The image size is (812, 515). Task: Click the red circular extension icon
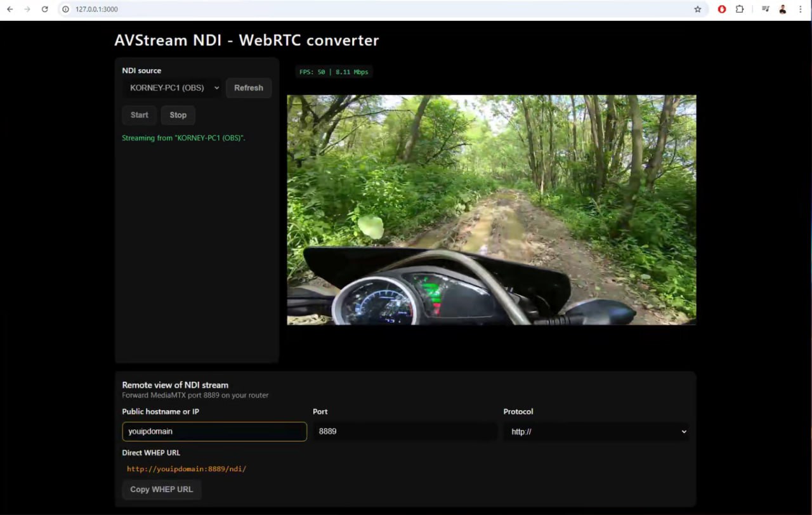click(722, 10)
